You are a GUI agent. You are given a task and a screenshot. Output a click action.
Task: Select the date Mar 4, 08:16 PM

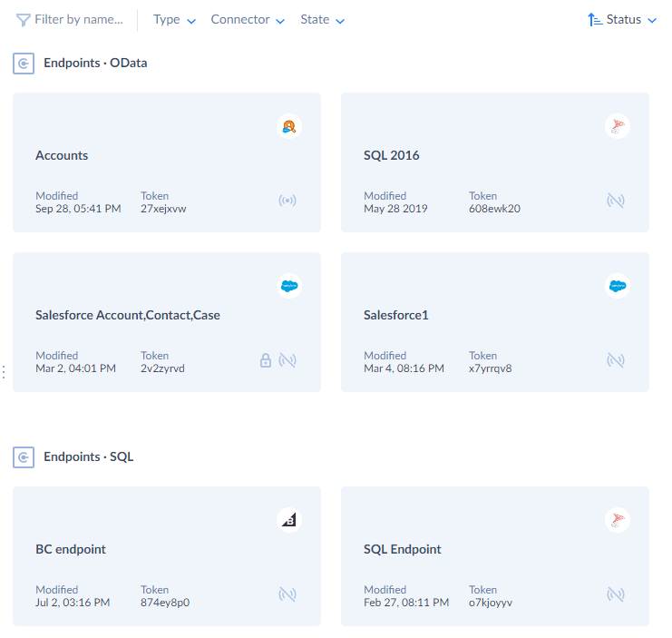[404, 368]
